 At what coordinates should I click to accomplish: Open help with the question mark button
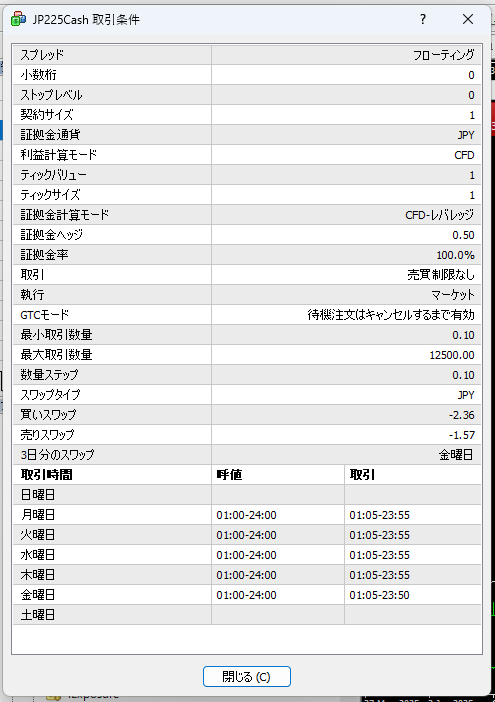(x=422, y=19)
